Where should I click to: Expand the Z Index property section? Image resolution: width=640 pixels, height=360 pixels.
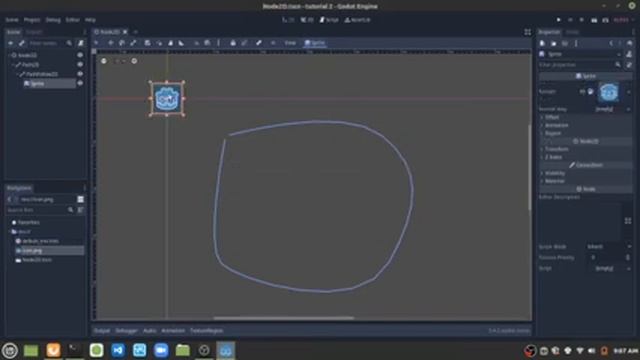(585, 157)
